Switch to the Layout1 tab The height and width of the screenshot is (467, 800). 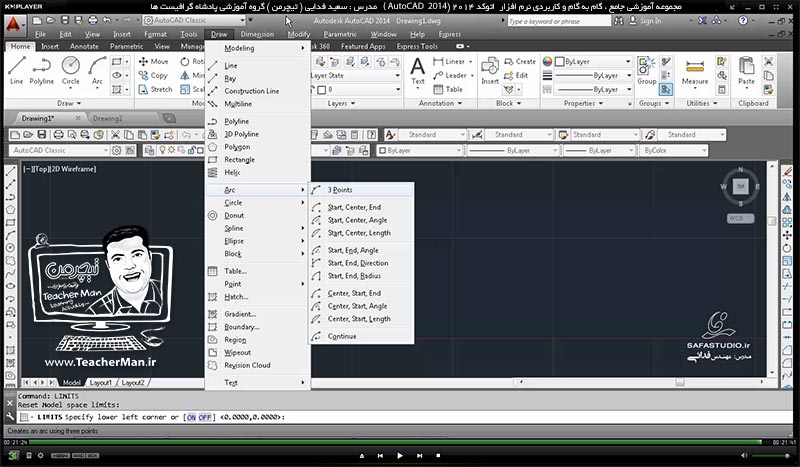pyautogui.click(x=101, y=382)
